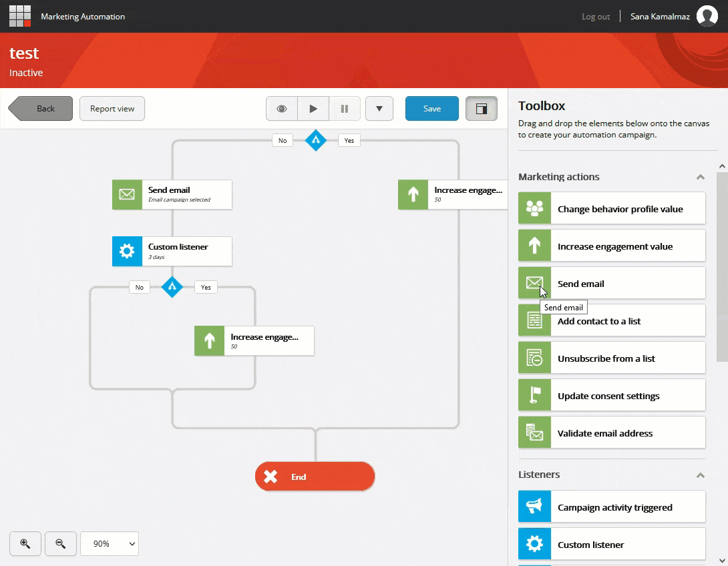The image size is (728, 566).
Task: Pick Change behavior profile value icon
Action: tap(534, 208)
